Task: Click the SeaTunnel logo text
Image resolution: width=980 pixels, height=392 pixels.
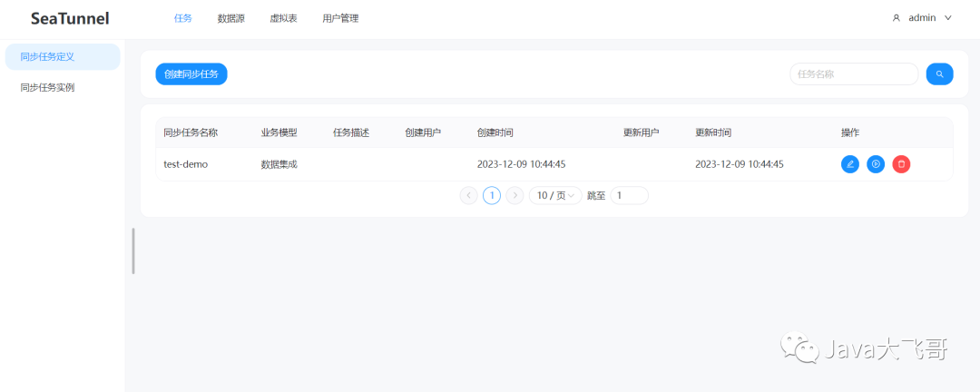Action: pos(70,19)
